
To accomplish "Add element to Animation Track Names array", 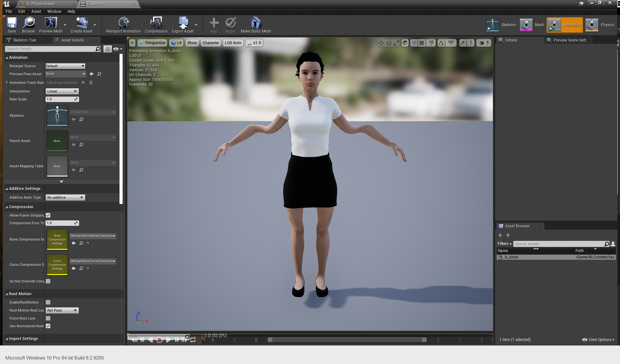I will (83, 83).
